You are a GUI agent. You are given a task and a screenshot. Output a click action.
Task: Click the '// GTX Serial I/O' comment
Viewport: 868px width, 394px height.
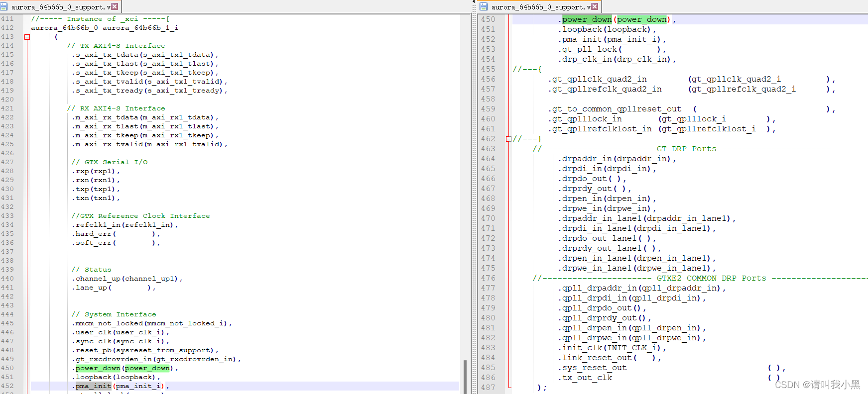click(x=110, y=162)
